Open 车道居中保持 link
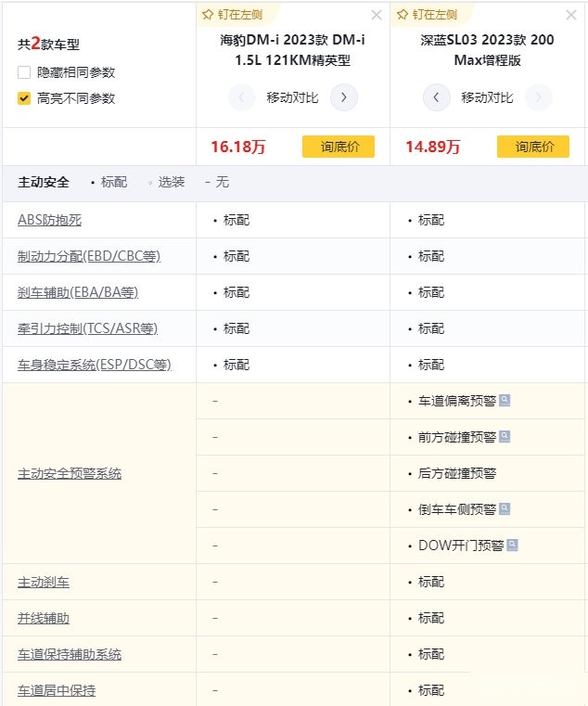This screenshot has height=706, width=588. [57, 690]
